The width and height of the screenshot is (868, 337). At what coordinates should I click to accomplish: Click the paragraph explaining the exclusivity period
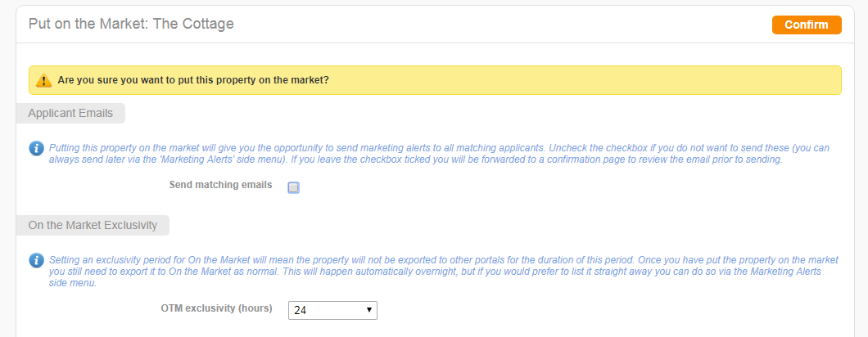coord(443,271)
